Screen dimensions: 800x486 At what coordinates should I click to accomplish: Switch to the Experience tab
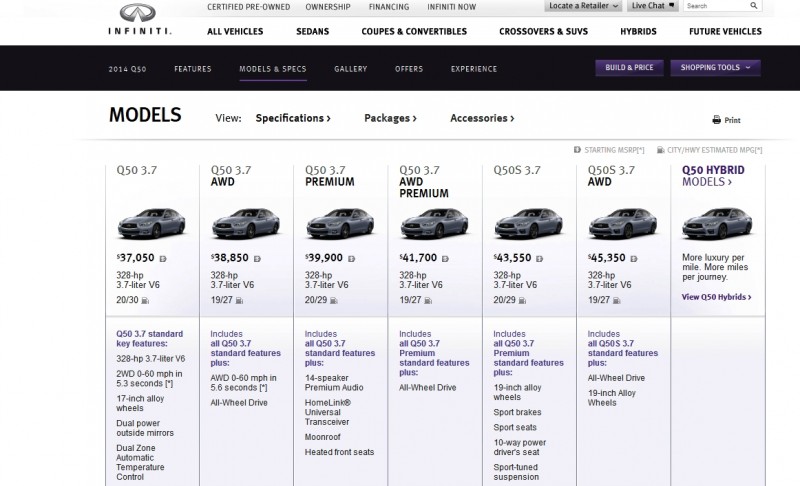(x=473, y=69)
